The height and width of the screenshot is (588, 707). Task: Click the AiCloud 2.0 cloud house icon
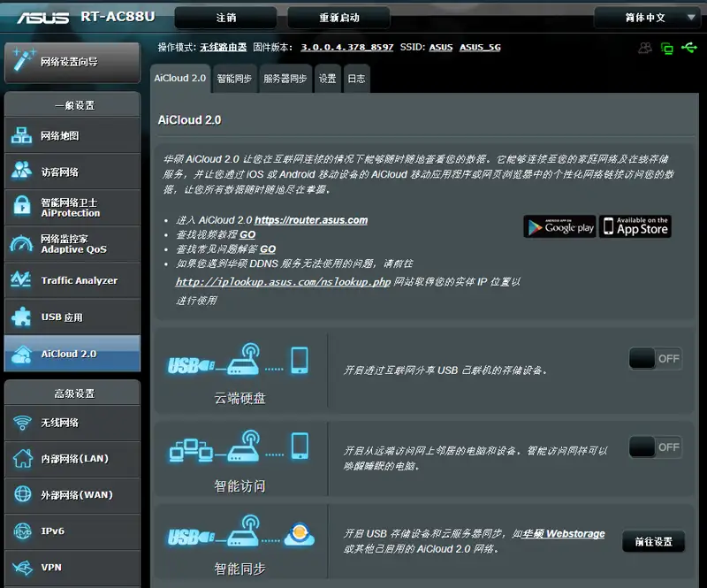coord(21,354)
